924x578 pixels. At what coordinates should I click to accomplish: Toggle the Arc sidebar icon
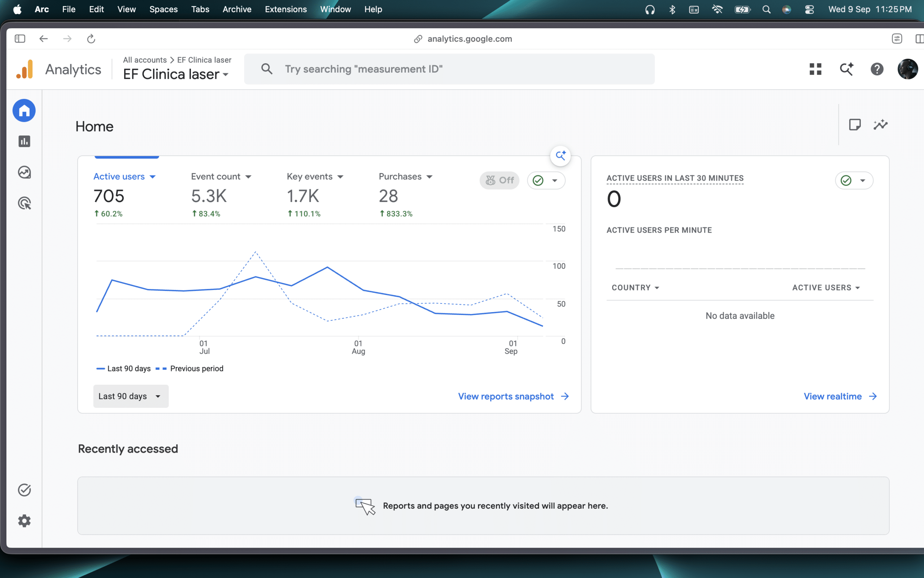20,39
